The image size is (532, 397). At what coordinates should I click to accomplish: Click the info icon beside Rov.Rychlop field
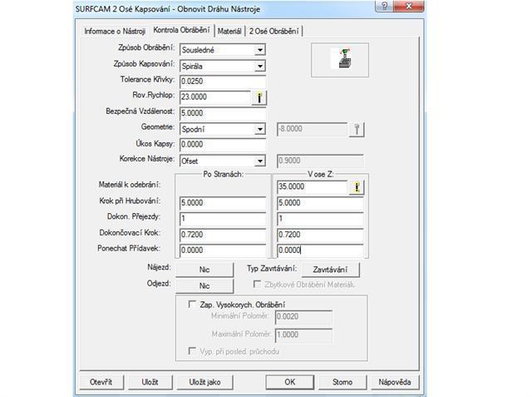(260, 97)
